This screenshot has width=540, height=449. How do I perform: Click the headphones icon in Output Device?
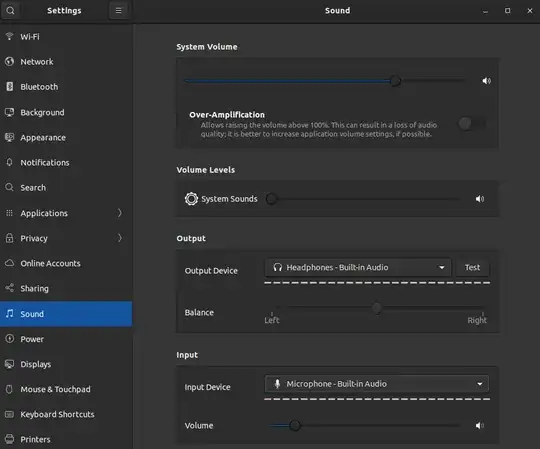coord(278,267)
